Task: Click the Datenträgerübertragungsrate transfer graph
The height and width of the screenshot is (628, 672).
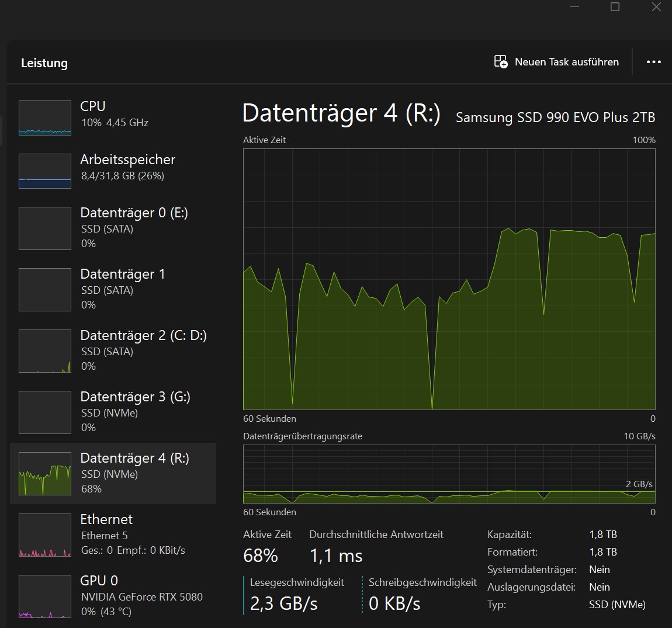Action: (449, 474)
